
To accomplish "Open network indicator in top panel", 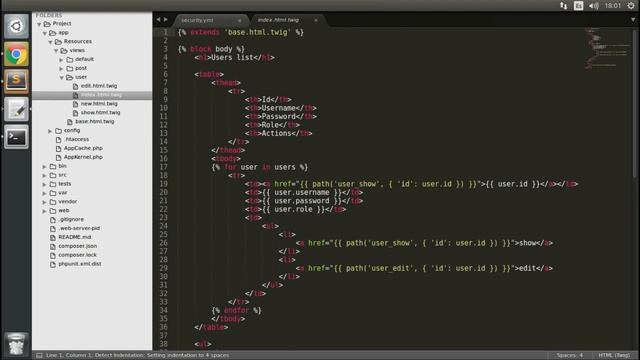I will coord(564,5).
